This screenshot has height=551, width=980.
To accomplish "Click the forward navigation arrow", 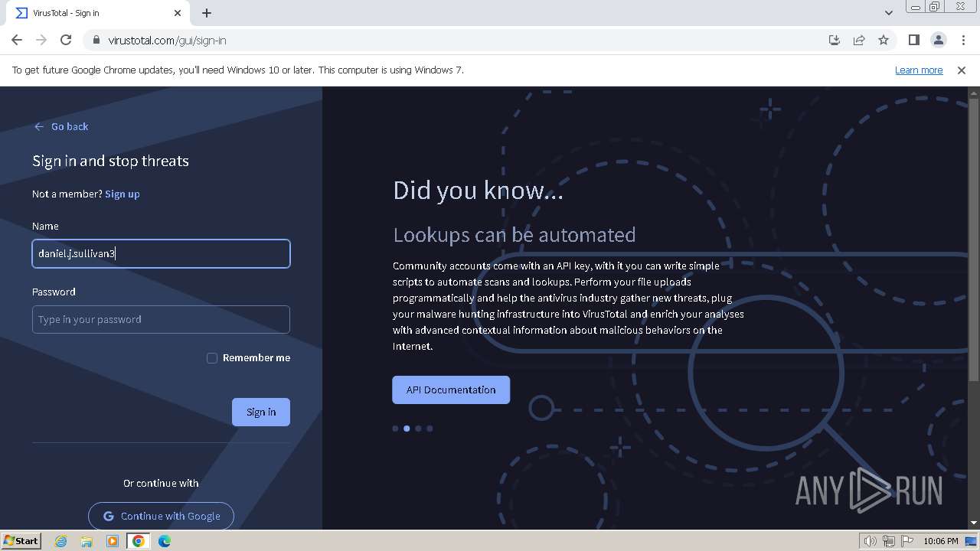I will coord(41,40).
